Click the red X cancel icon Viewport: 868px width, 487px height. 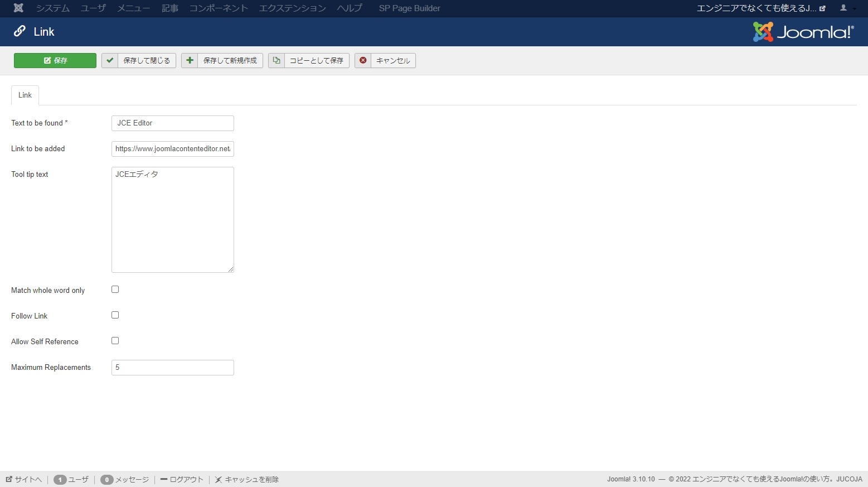pos(363,60)
